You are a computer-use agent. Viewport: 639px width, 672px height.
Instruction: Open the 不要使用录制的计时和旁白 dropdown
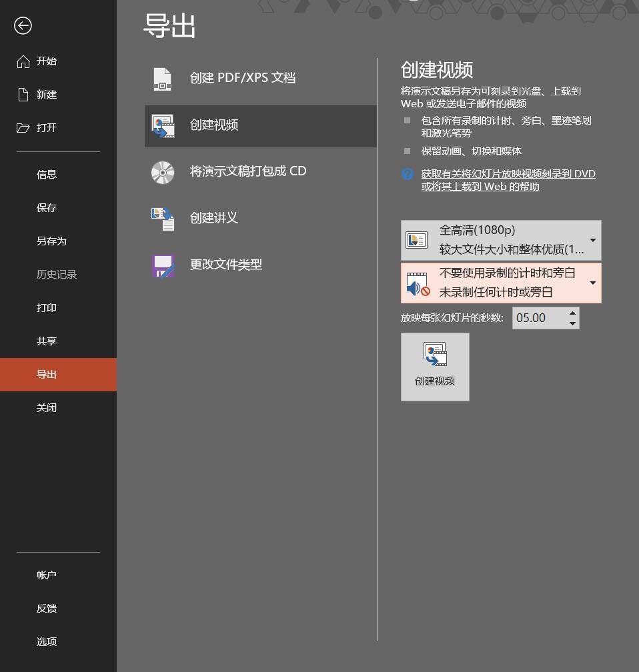coord(500,283)
